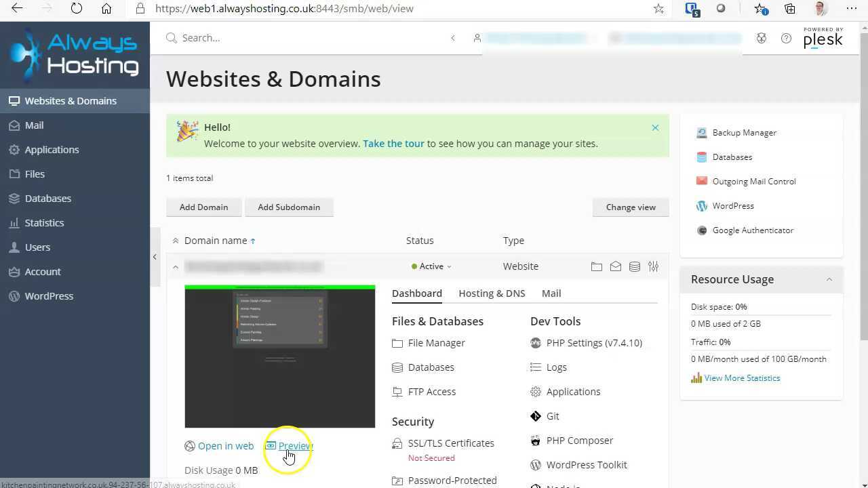Screen dimensions: 868x488
Task: Click WordPress icon in right panel
Action: 702,206
